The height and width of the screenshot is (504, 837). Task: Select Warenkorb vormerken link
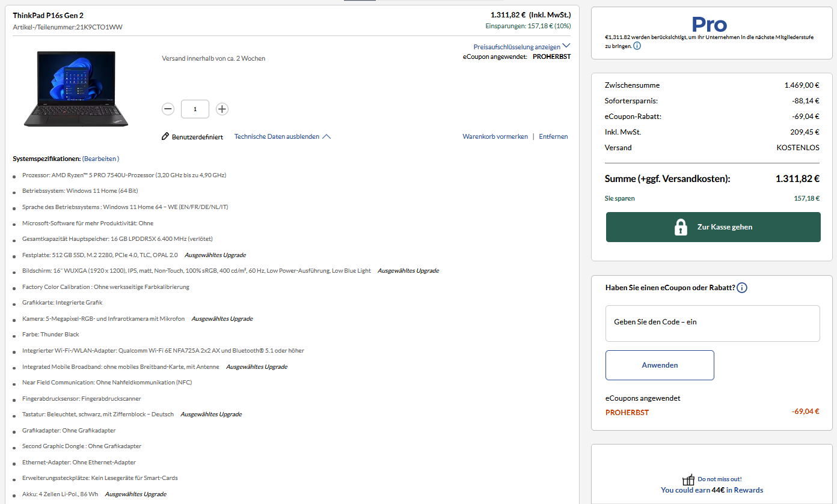click(495, 136)
